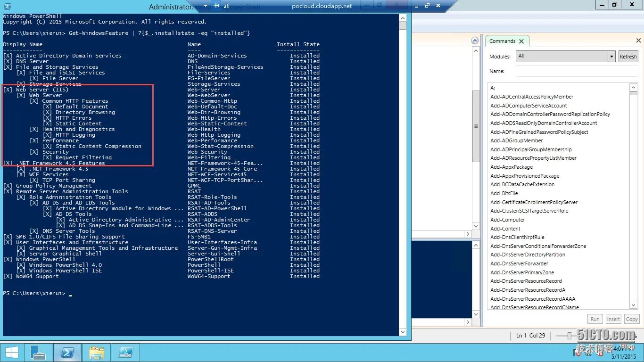The image size is (644, 362).
Task: Open File Explorer from the taskbar
Action: coord(97,353)
